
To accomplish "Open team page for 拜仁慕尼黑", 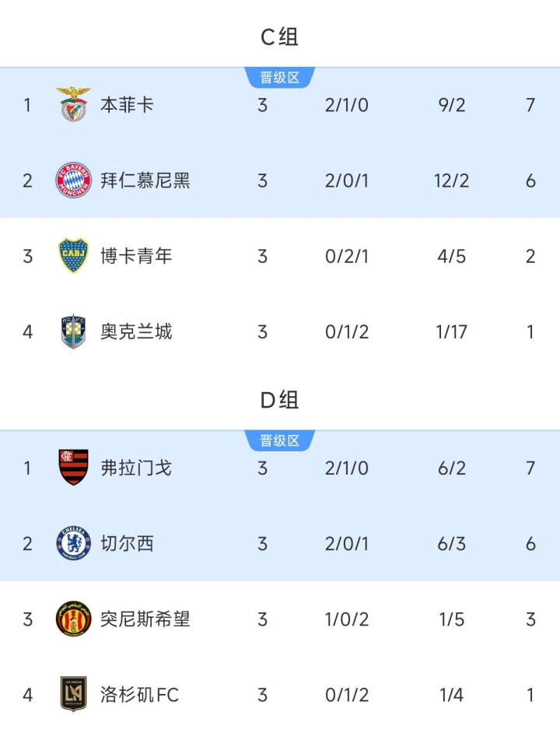I will [x=145, y=180].
